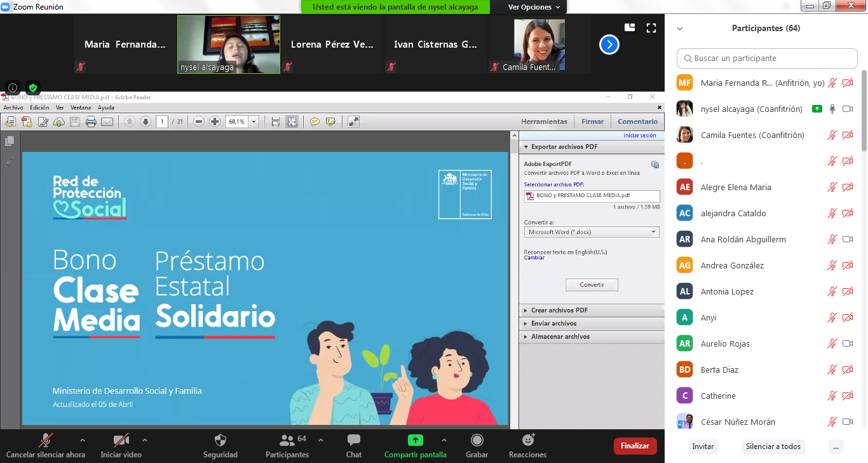Switch to Firmar pane tab
868x463 pixels.
coord(593,121)
